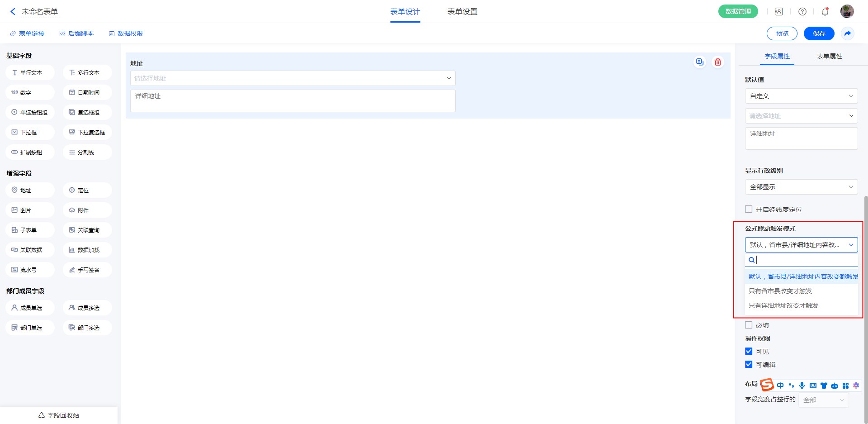
Task: Switch to the 表单设置 tab
Action: tap(462, 12)
